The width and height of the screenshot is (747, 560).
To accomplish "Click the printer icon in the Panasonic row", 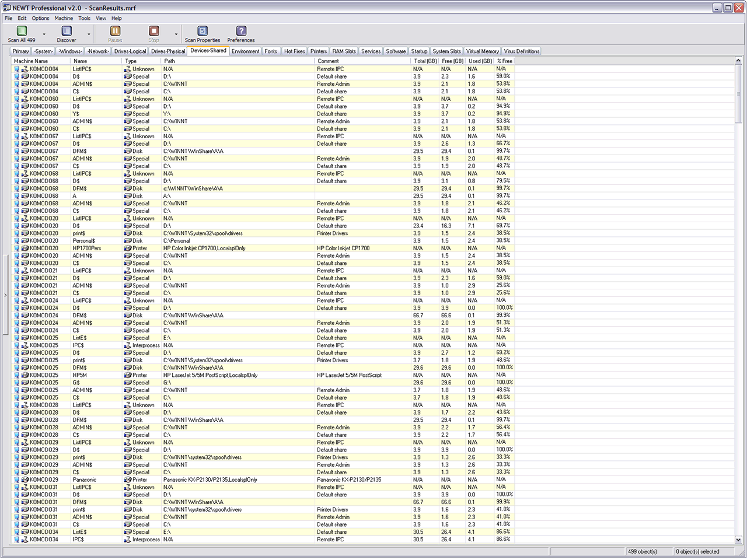I will (x=128, y=480).
